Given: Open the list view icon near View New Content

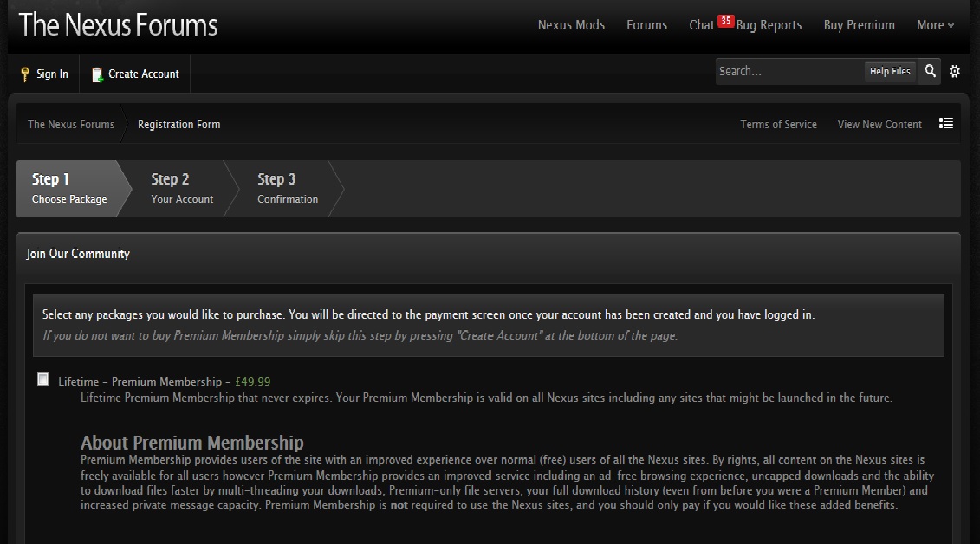Looking at the screenshot, I should tap(946, 124).
